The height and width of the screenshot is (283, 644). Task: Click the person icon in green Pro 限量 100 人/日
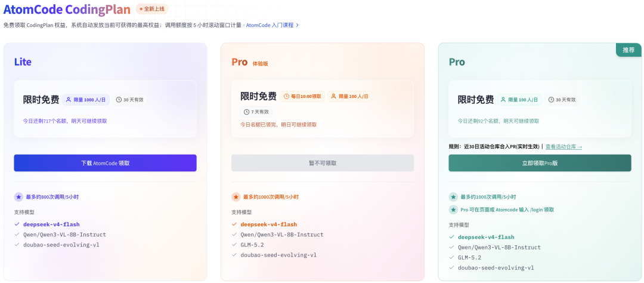[503, 100]
